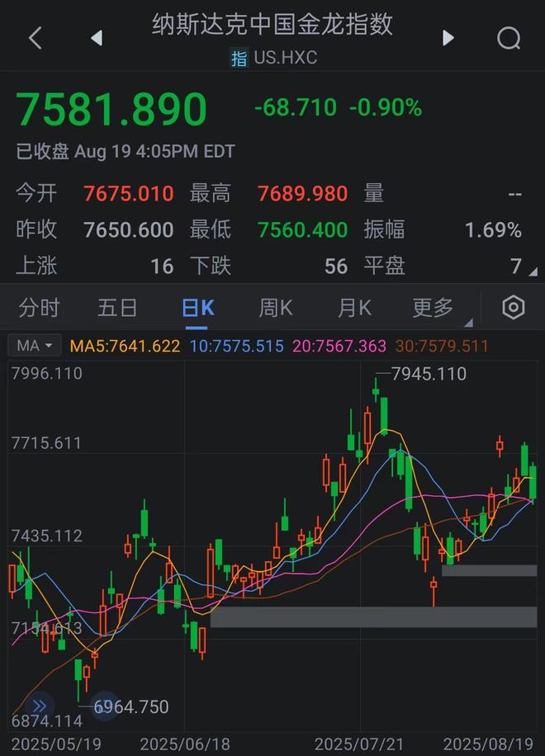
Task: Tap the MA 20:7567.363 label
Action: pyautogui.click(x=339, y=346)
